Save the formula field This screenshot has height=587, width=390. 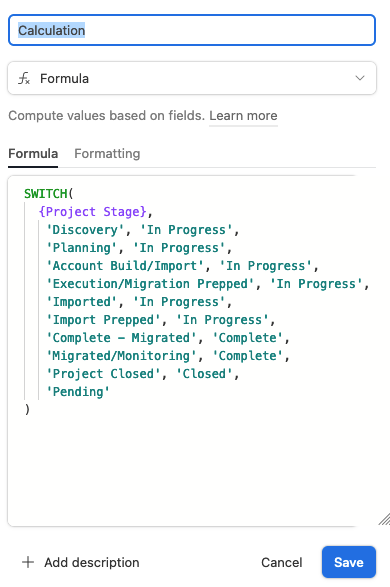(349, 562)
